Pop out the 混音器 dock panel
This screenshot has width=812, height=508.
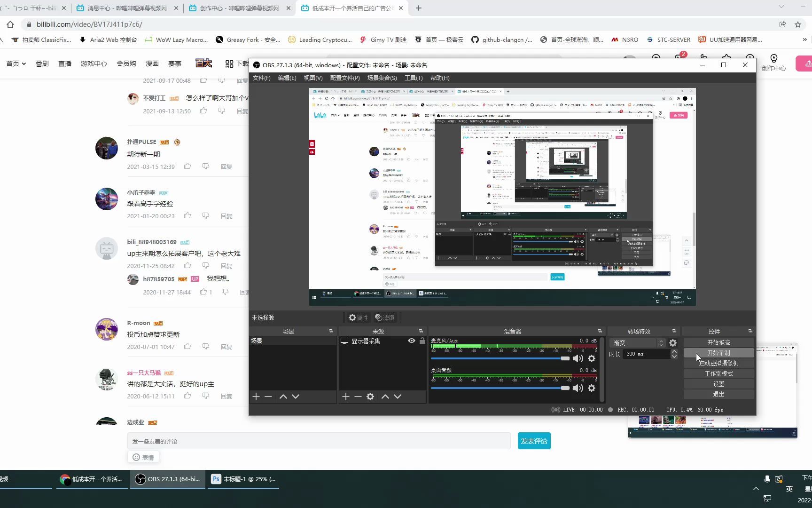coord(600,331)
